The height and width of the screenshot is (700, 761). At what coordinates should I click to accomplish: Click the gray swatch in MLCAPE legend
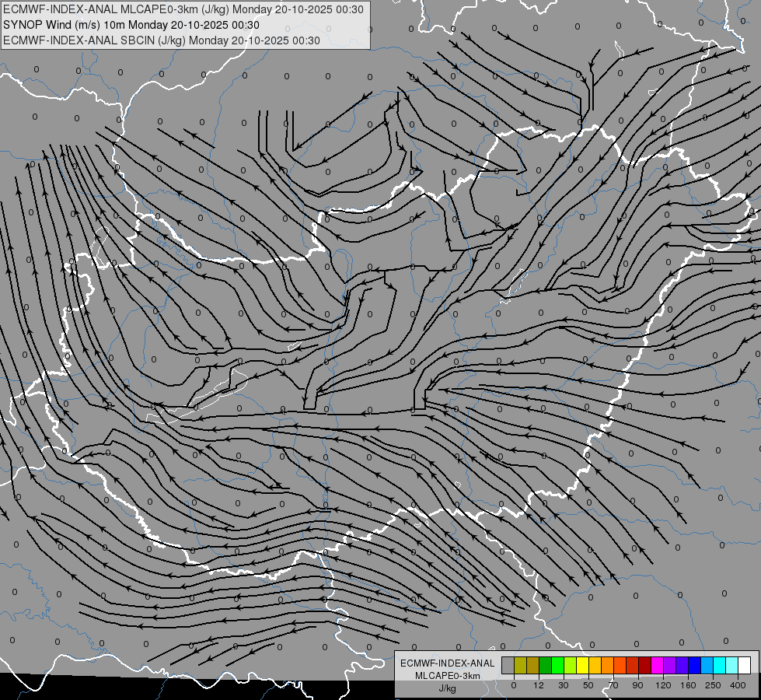point(508,665)
